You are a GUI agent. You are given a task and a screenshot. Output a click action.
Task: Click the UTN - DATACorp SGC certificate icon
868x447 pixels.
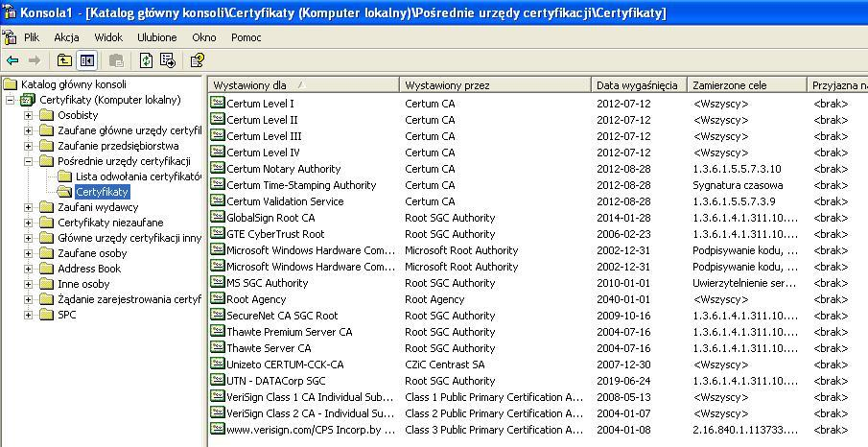point(218,381)
